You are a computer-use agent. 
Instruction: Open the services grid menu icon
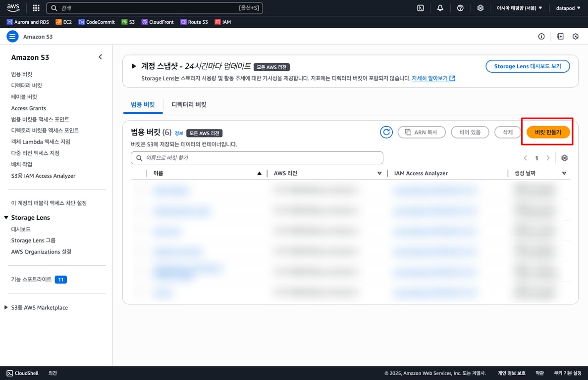point(36,8)
